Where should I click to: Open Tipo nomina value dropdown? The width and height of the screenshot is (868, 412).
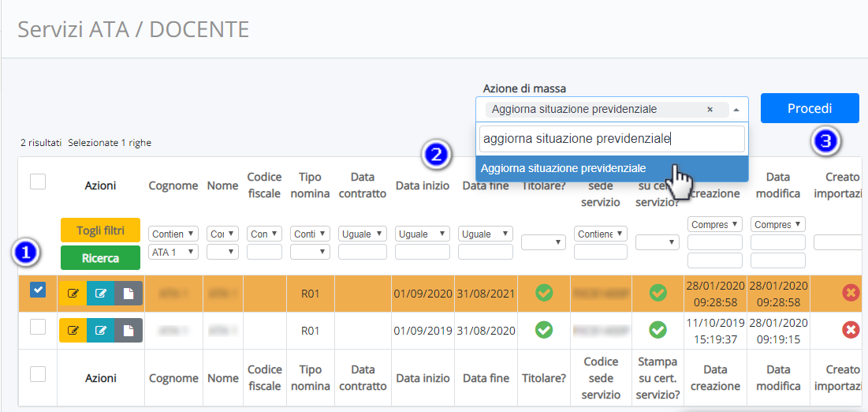pos(310,252)
